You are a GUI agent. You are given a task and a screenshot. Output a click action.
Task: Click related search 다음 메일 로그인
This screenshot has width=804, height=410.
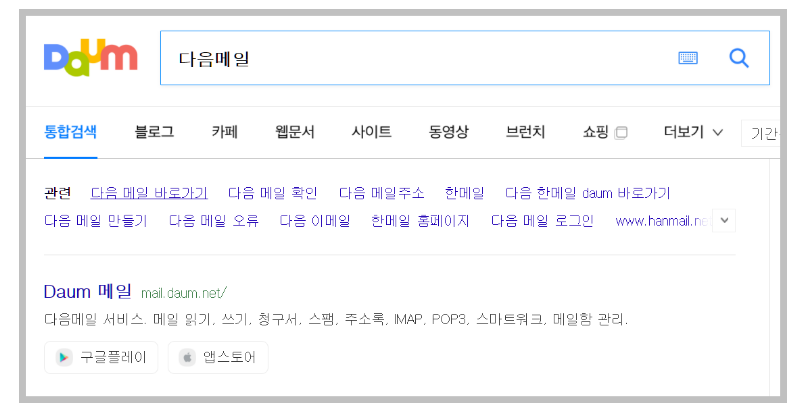pos(542,221)
